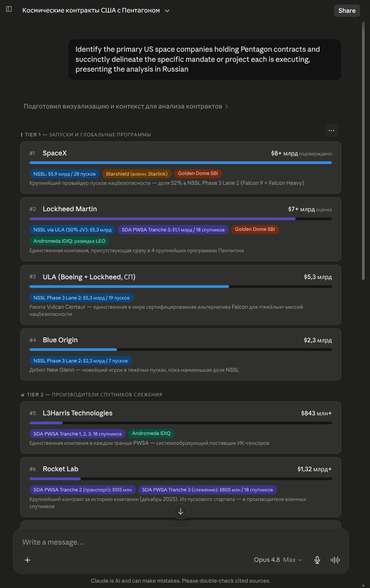
Task: Click the Share button
Action: point(347,11)
